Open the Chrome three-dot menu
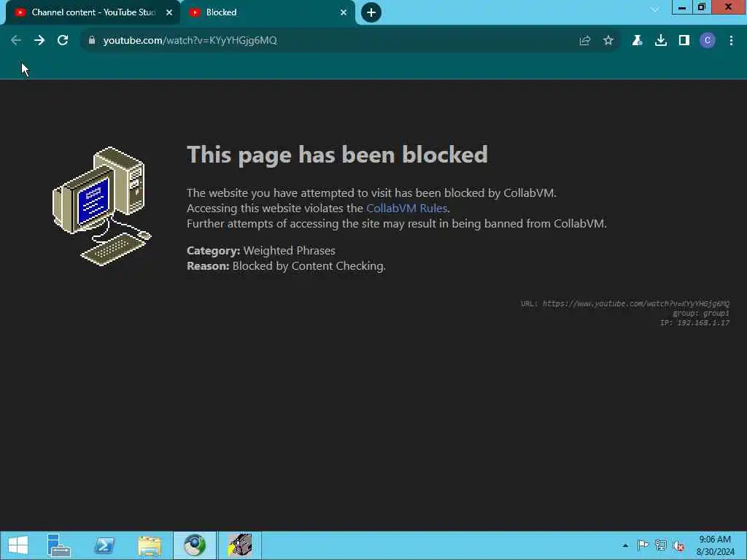This screenshot has width=747, height=560. [731, 41]
